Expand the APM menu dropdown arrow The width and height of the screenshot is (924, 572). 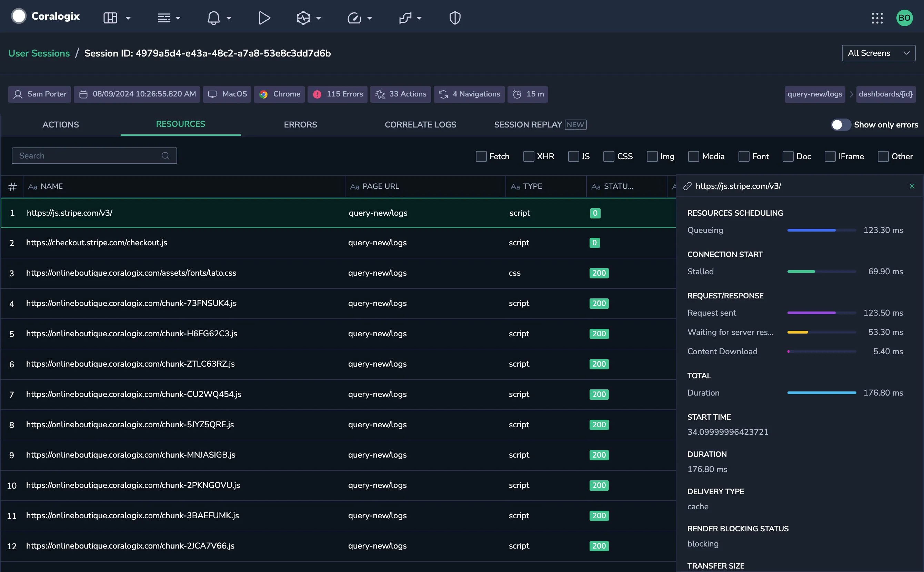coord(318,18)
